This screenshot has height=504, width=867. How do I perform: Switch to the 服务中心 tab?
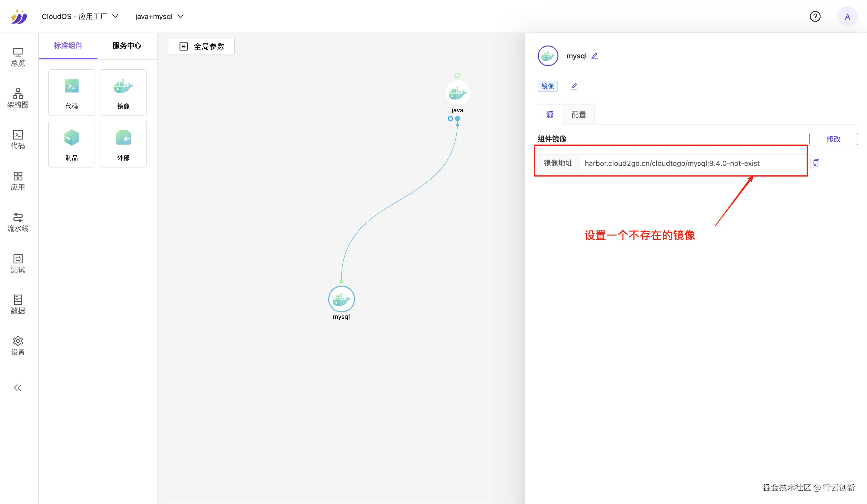[127, 46]
